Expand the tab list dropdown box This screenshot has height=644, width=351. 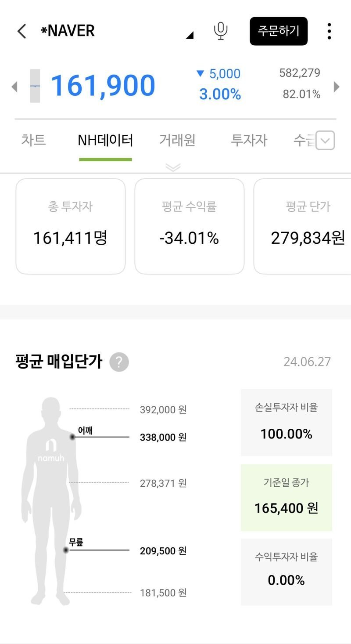click(x=325, y=141)
